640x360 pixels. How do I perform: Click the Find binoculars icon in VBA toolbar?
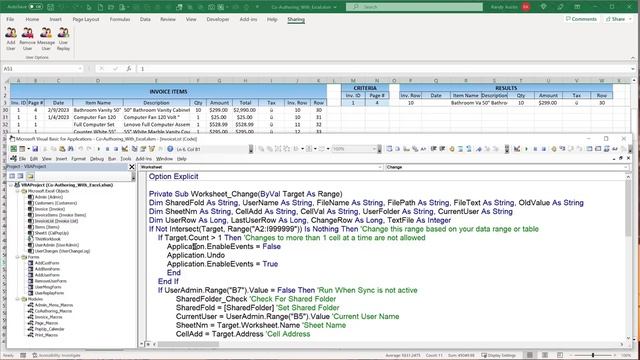coord(71,149)
